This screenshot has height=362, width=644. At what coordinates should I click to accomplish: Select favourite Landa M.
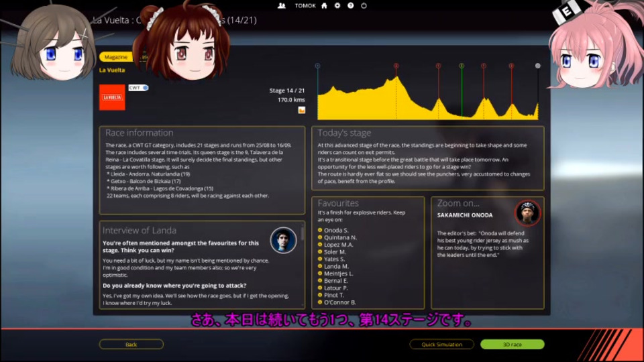[336, 266]
